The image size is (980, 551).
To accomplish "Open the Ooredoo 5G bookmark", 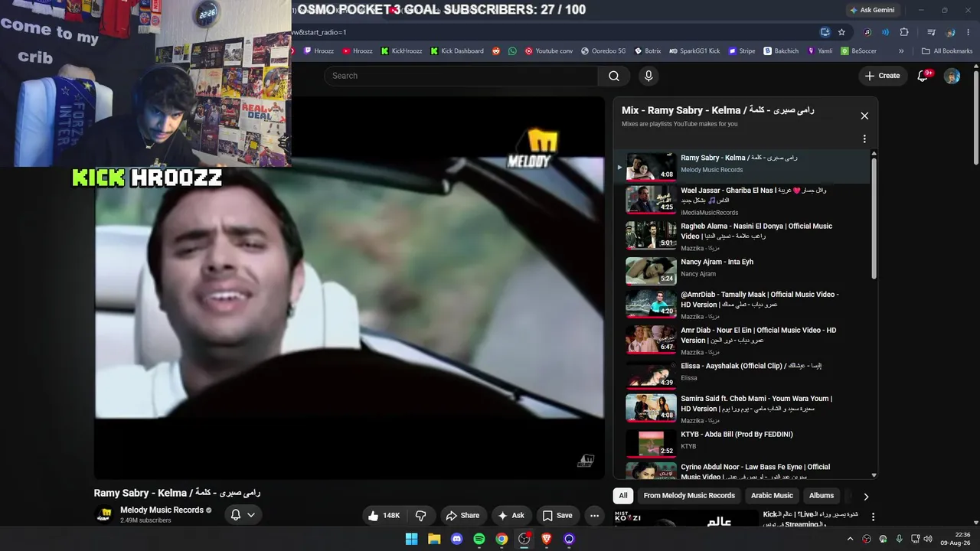I will coord(603,51).
